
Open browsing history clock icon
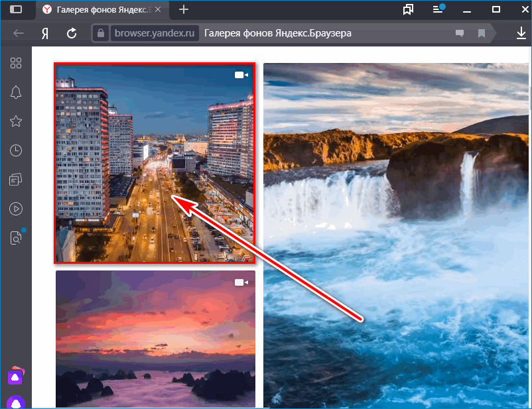coord(16,150)
